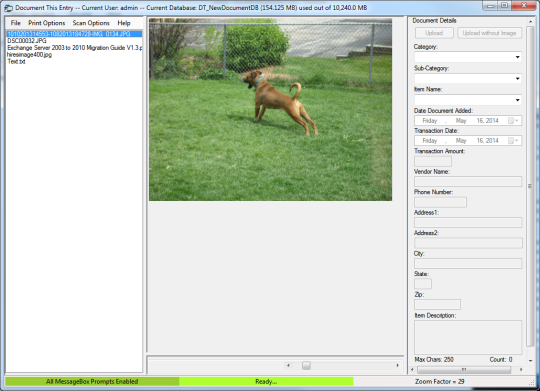Screen dimensions: 540x391
Task: Click the City input field
Action: 468,264
